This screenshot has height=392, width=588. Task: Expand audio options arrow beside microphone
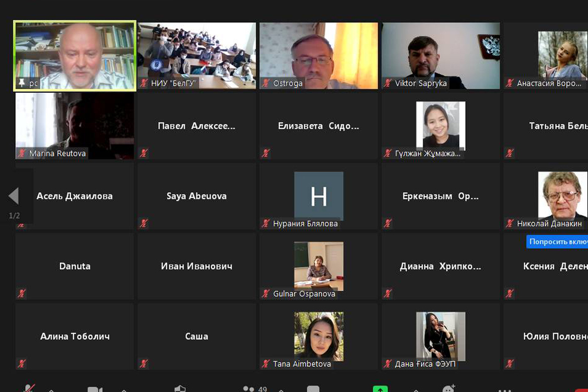pyautogui.click(x=51, y=390)
